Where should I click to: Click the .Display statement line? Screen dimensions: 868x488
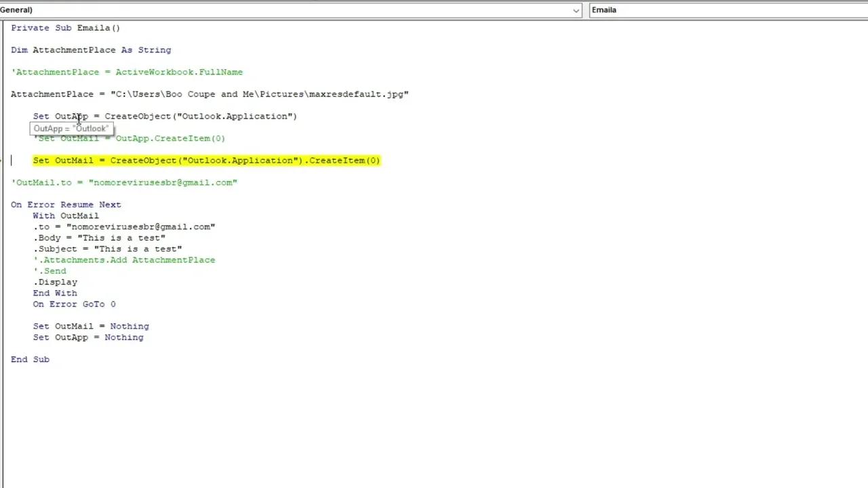click(56, 282)
